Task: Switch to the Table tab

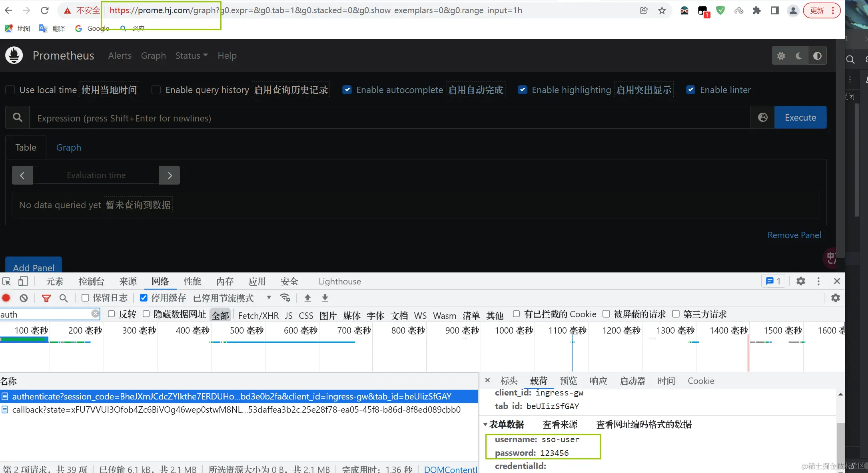Action: pyautogui.click(x=25, y=147)
